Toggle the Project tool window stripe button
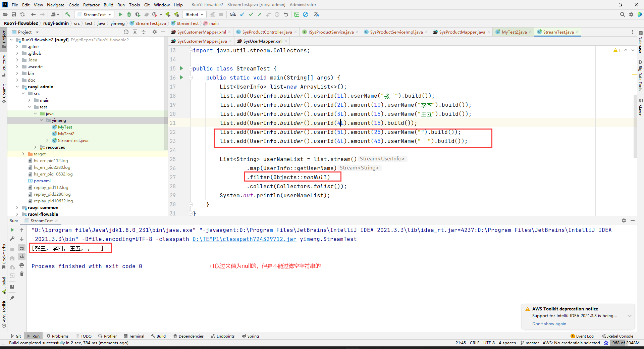The width and height of the screenshot is (644, 349). coord(4,39)
